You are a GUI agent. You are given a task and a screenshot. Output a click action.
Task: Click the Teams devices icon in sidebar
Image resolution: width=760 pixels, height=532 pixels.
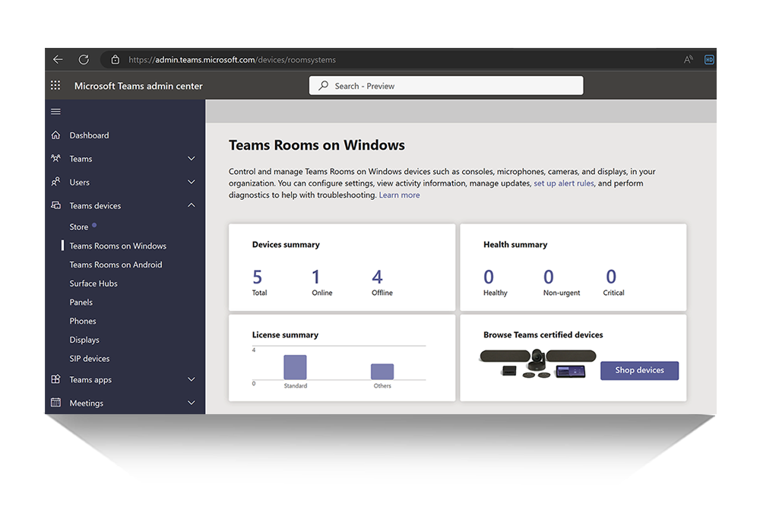point(55,205)
